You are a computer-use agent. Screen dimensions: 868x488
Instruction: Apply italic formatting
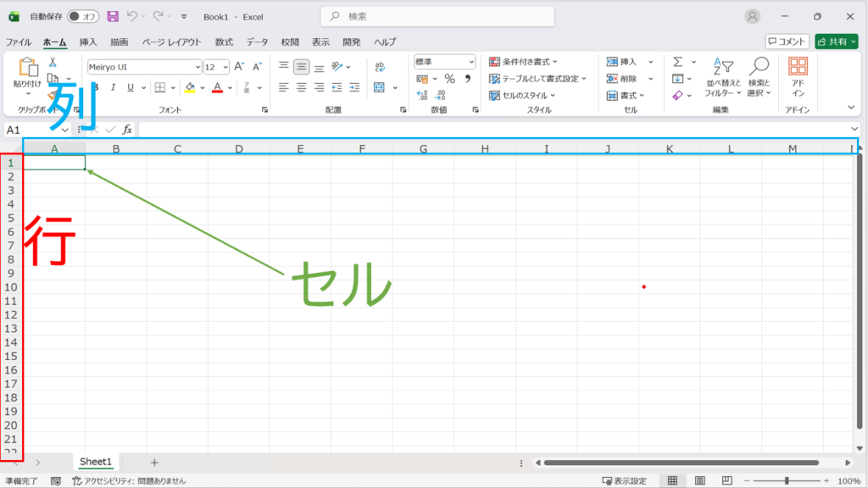(x=113, y=87)
